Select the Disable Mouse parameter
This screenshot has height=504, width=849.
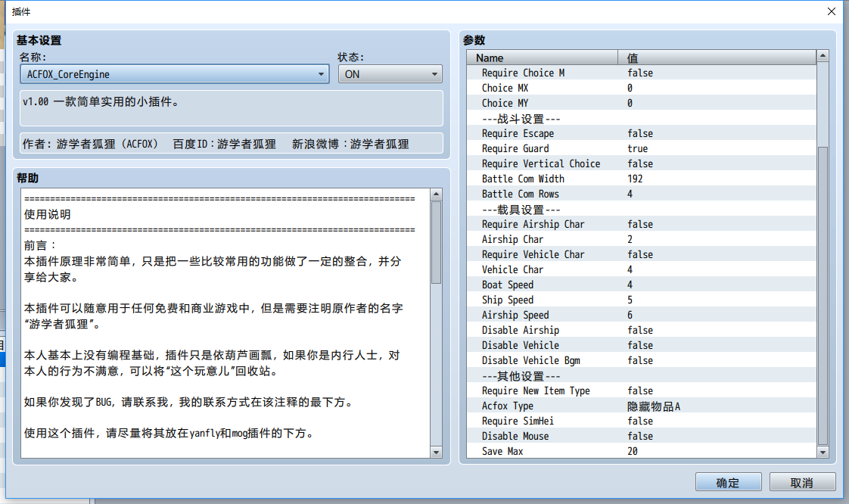(x=642, y=437)
